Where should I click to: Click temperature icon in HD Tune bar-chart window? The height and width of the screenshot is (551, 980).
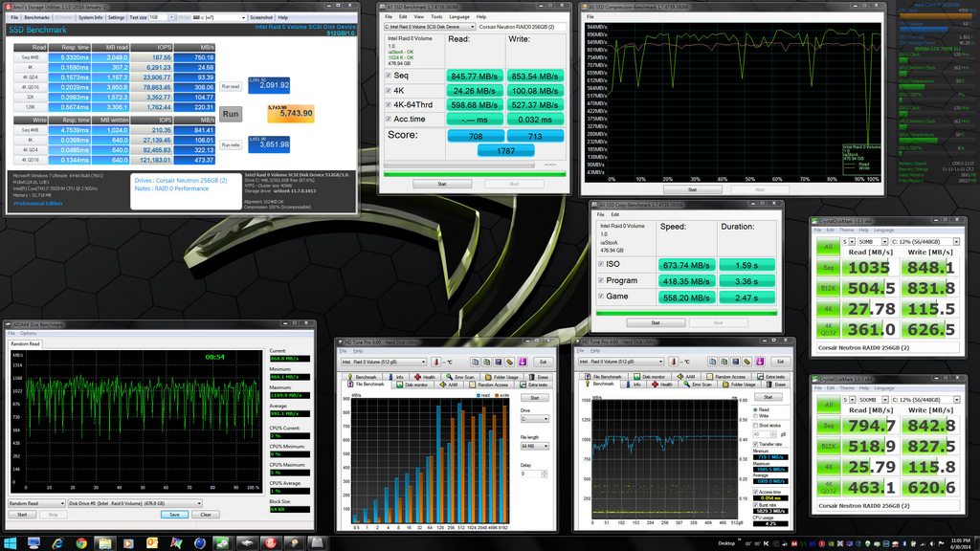tap(436, 362)
